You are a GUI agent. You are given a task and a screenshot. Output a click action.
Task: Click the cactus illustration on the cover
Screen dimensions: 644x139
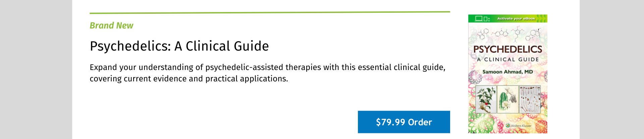tap(507, 99)
